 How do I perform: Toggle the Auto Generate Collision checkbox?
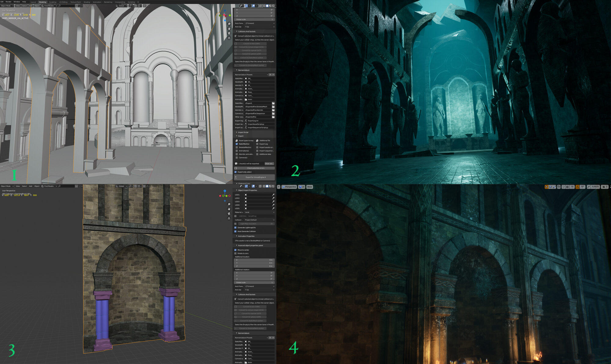coord(236,231)
